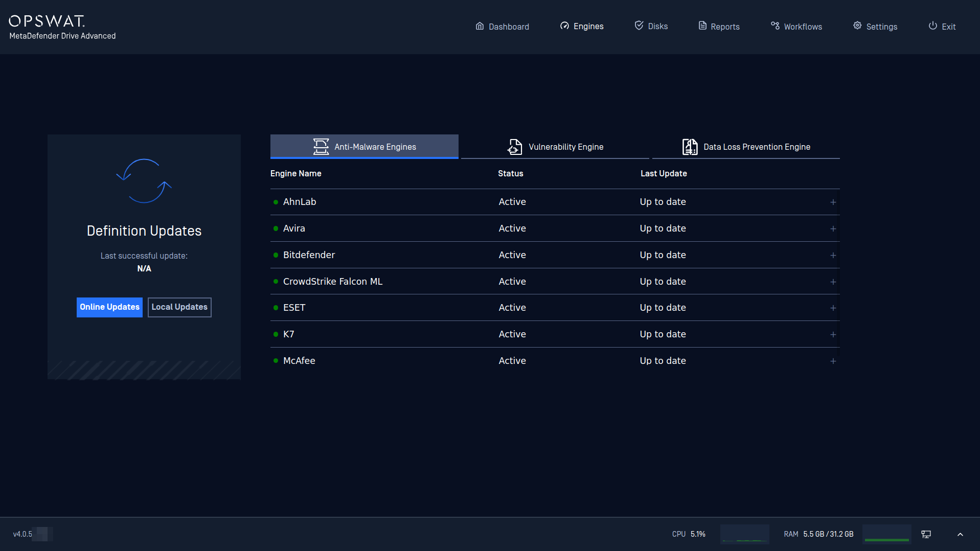Select the K7 engine name
The image size is (980, 551).
288,334
